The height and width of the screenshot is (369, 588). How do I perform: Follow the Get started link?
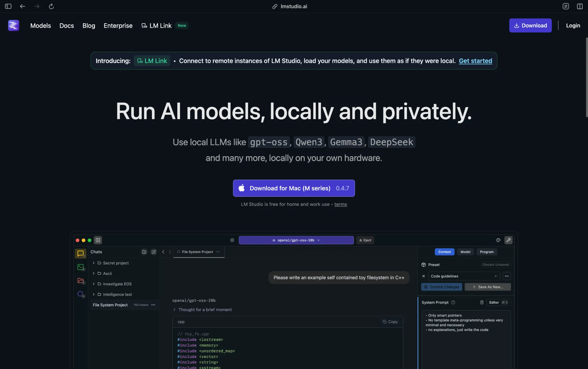tap(475, 61)
